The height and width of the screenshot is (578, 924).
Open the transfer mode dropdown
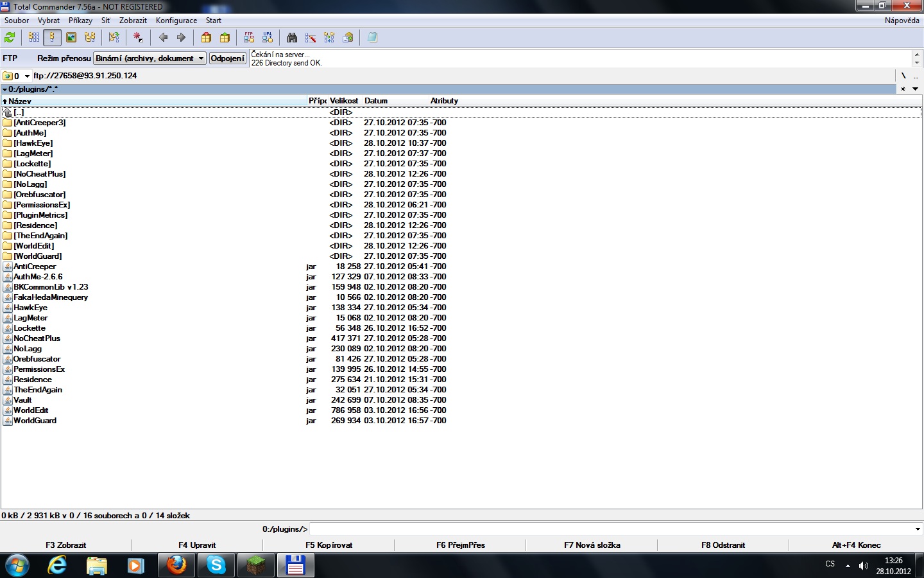(x=150, y=58)
